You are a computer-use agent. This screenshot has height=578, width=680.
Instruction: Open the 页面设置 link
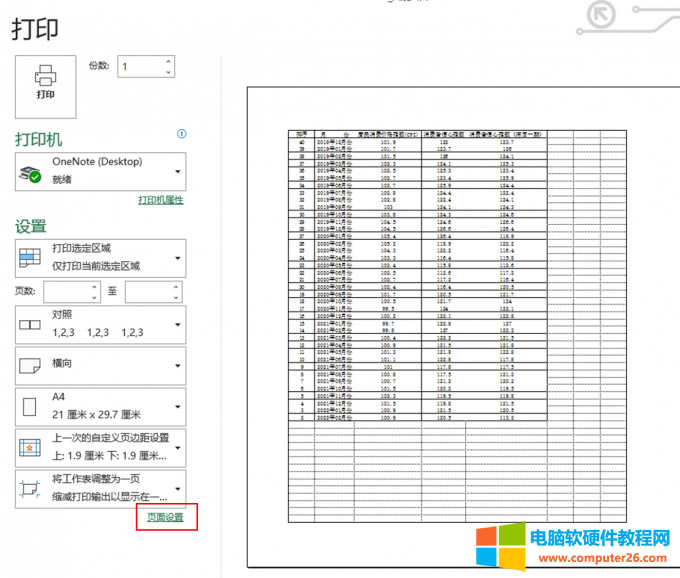click(165, 517)
